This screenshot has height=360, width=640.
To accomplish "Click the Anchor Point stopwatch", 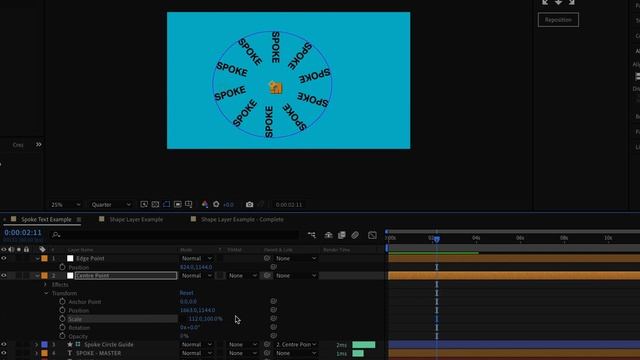I will pos(62,302).
